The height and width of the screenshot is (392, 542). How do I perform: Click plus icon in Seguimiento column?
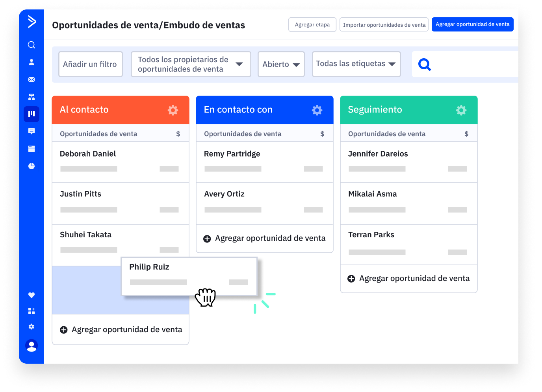351,279
